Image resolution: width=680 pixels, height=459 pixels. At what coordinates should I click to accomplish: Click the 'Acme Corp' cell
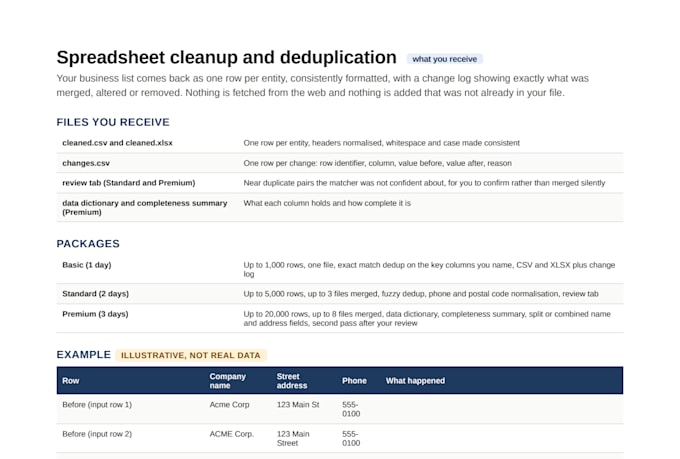[x=229, y=404]
